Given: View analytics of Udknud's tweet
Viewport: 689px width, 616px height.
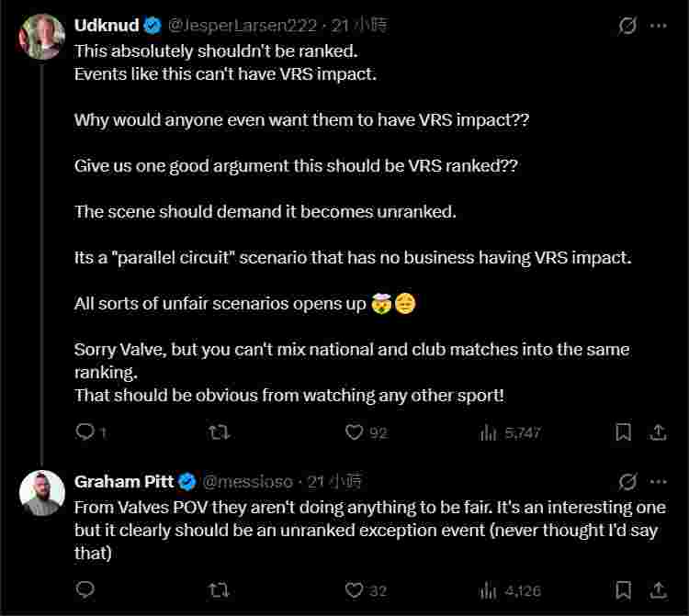Looking at the screenshot, I should pos(489,431).
